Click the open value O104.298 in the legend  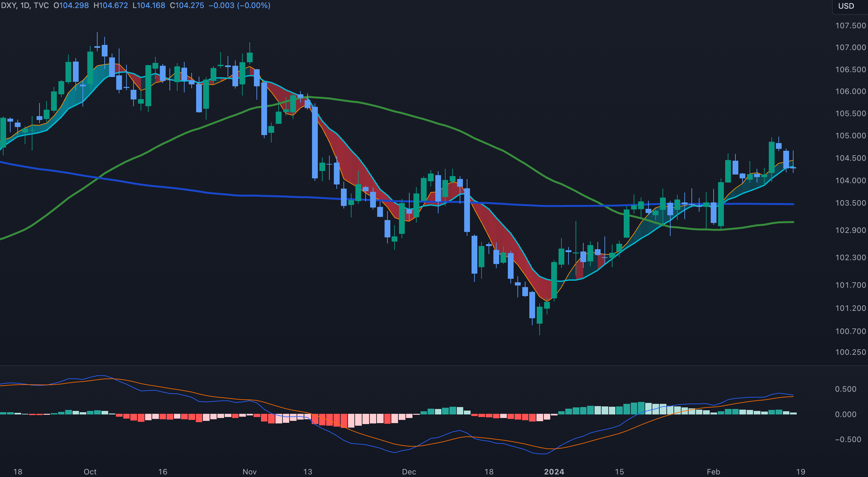71,5
